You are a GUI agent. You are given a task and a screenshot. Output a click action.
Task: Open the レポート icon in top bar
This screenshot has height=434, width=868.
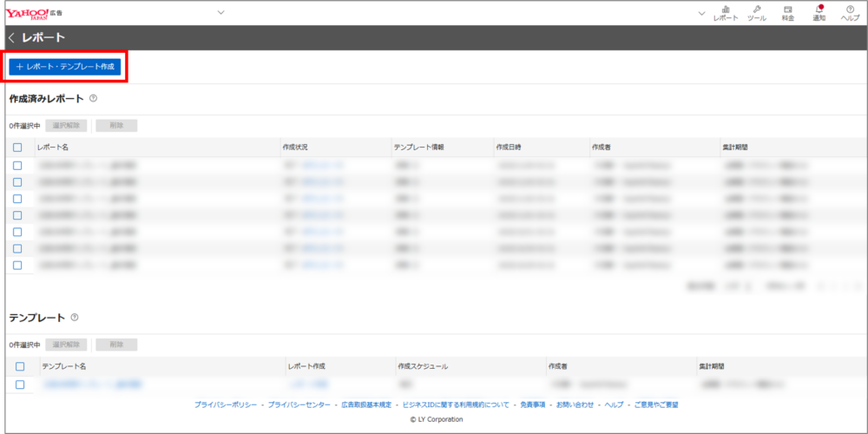tap(725, 12)
